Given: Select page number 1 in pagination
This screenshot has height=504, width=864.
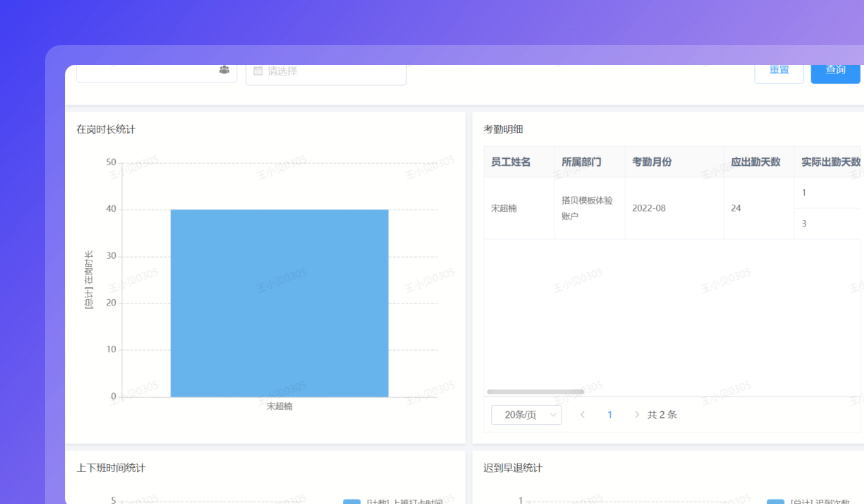Looking at the screenshot, I should coord(609,415).
